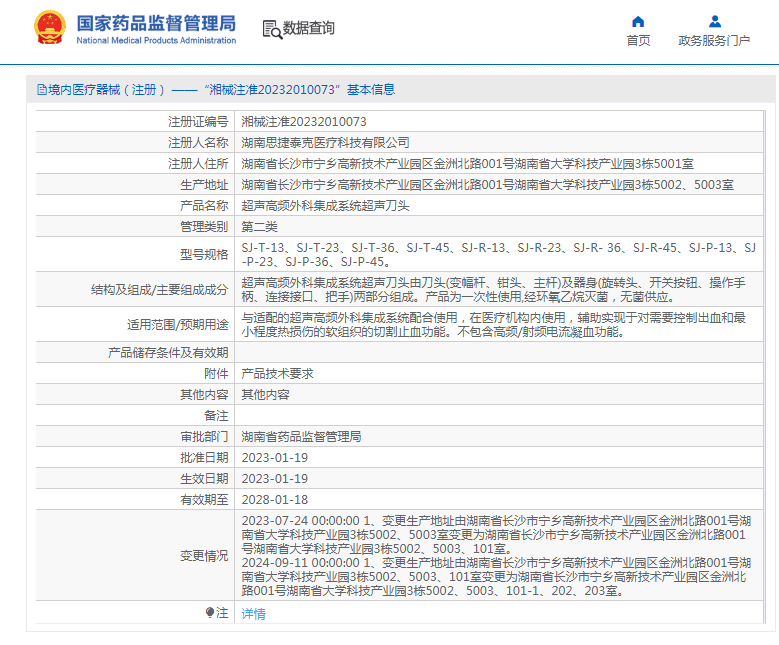Click the 结构及组成 description text
The height and width of the screenshot is (645, 779).
[x=493, y=290]
